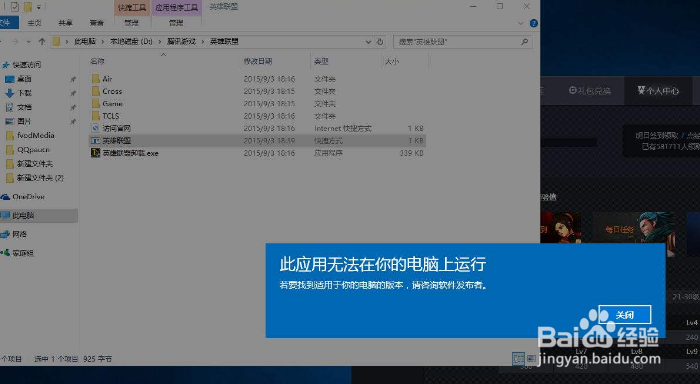Select 网络 network in navigation pane
Screen dimensions: 700x384
point(14,234)
